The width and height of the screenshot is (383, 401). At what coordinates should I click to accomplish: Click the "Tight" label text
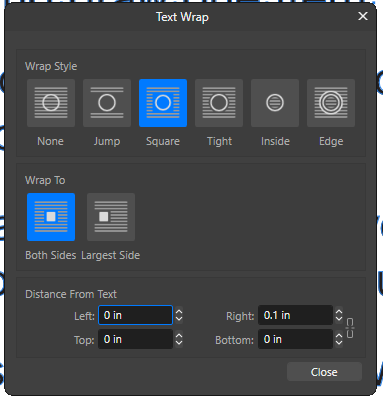[219, 141]
